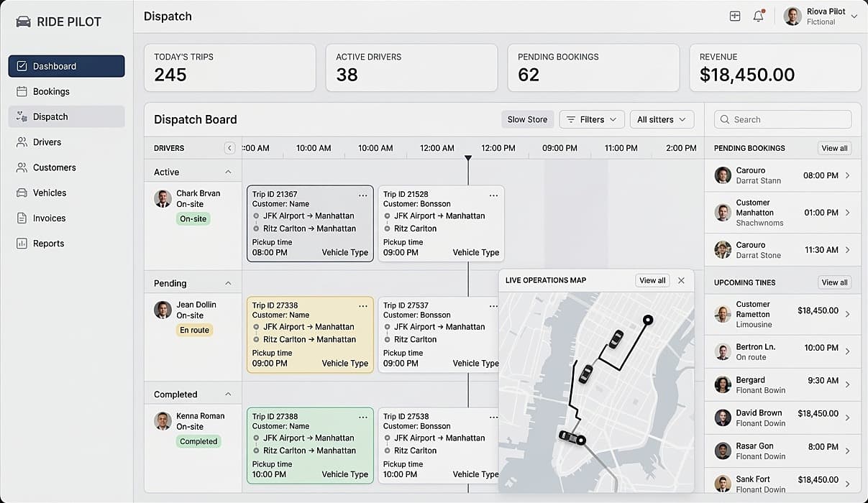Open Sank Fort entry arrow
Screen dimensions: 868x503
pos(847,484)
